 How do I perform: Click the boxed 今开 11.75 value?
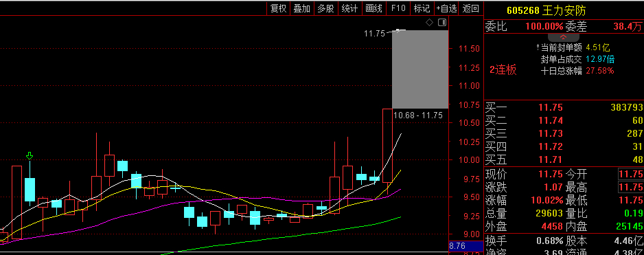coord(631,174)
